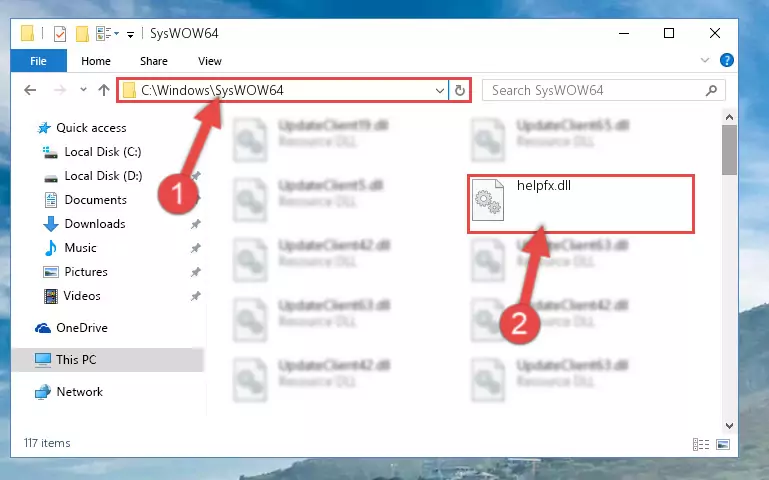Click the Quick access star icon

point(44,128)
